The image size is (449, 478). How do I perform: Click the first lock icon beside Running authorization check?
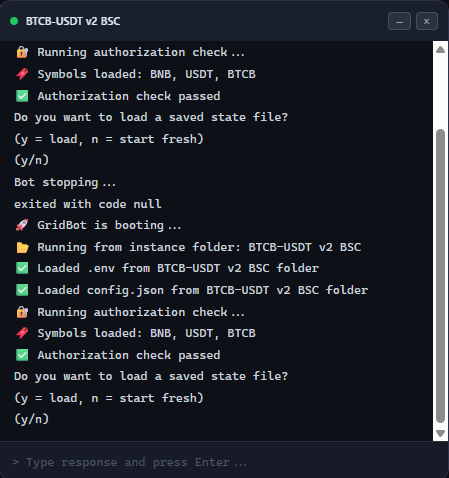coord(22,52)
